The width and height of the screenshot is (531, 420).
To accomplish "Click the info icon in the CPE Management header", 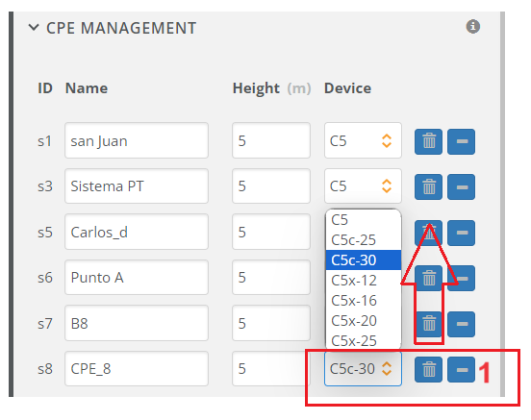I will tap(472, 26).
